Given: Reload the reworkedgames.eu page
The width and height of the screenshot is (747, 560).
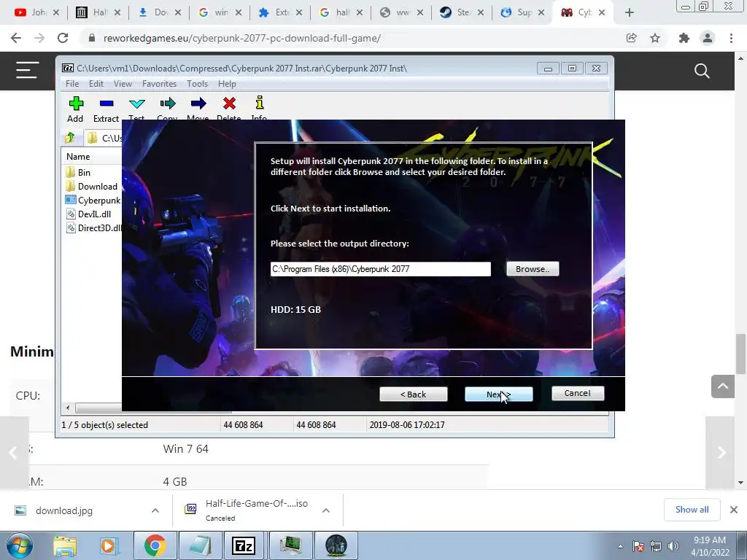Looking at the screenshot, I should pos(63,38).
